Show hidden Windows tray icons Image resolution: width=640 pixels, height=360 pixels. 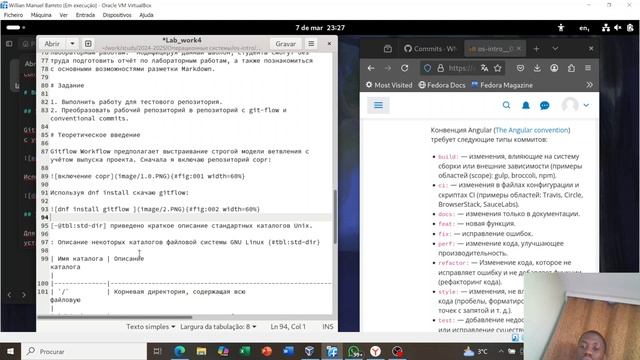pyautogui.click(x=501, y=351)
